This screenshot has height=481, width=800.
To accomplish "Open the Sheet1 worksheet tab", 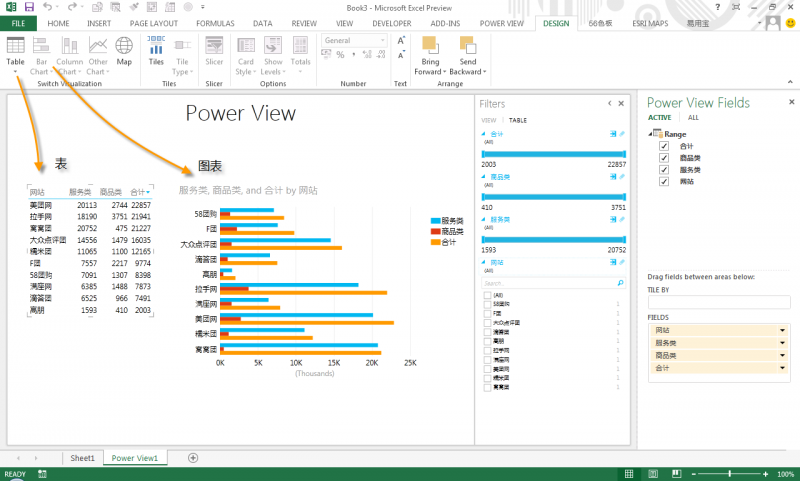I will 83,458.
